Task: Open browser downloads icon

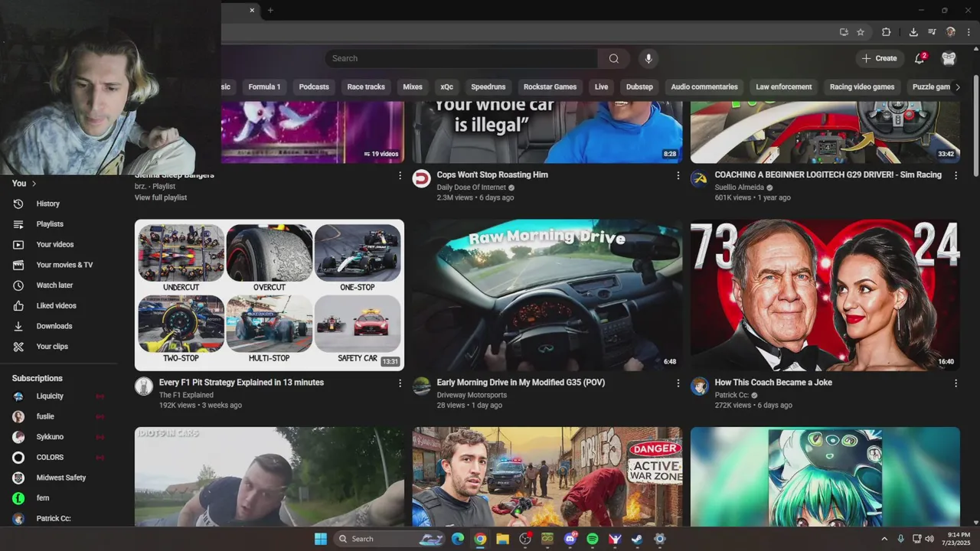Action: point(913,32)
